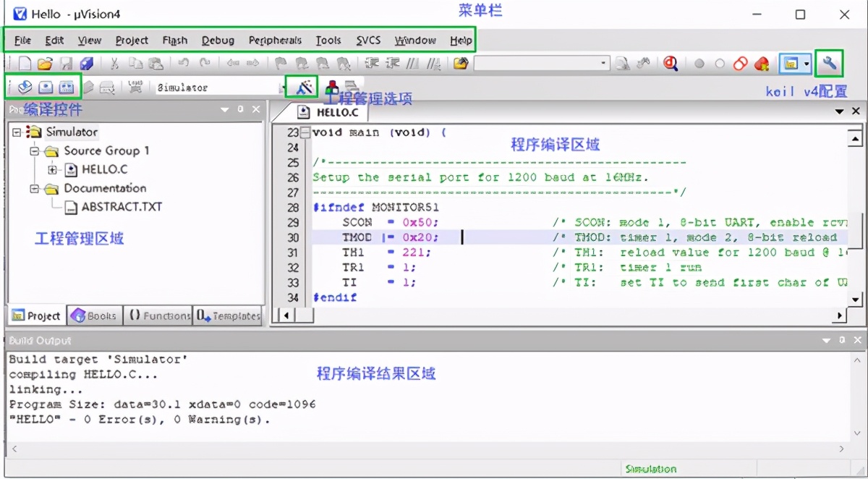The width and height of the screenshot is (868, 479).
Task: Fold the main function at line 23
Action: click(305, 132)
